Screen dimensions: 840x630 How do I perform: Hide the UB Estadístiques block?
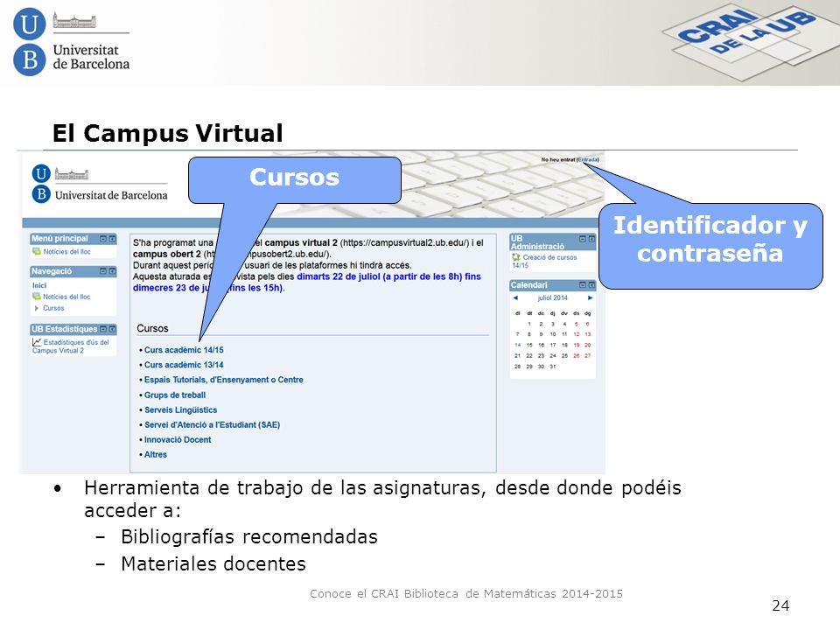103,329
